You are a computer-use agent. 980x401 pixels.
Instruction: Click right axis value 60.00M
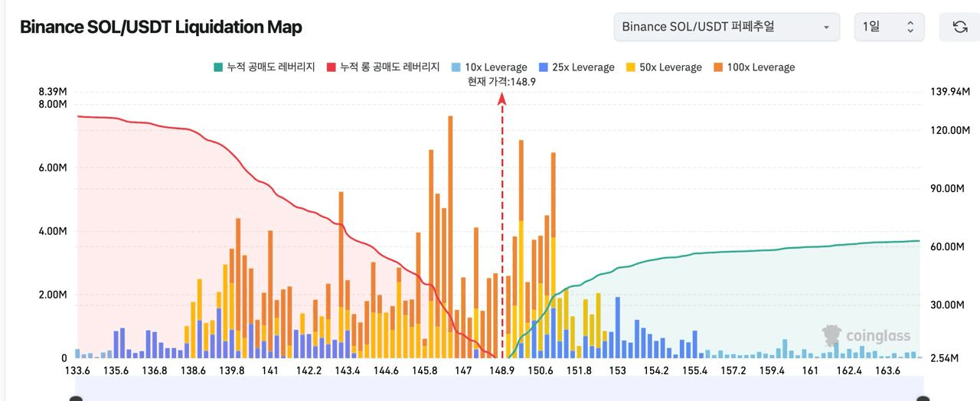(x=947, y=246)
